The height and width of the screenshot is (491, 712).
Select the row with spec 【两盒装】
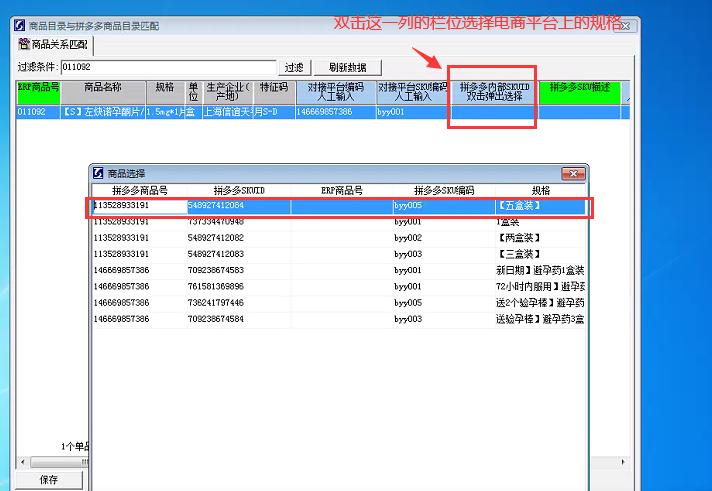(340, 238)
